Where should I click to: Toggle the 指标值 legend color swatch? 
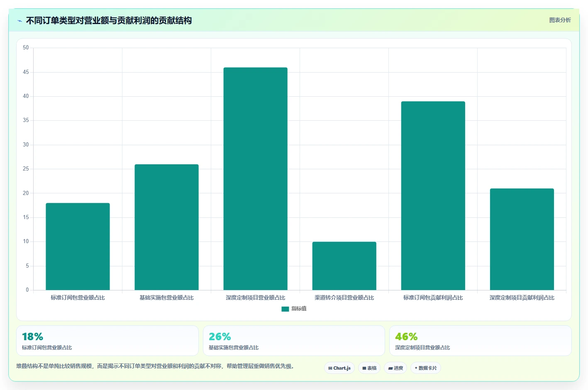coord(285,309)
